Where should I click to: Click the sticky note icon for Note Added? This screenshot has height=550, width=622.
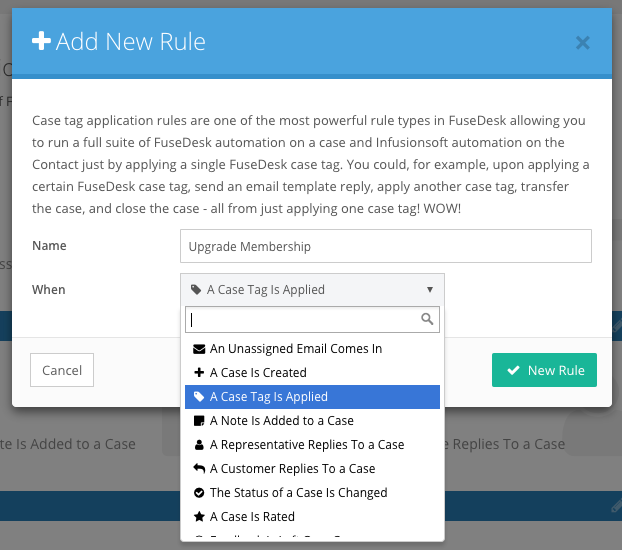pos(199,421)
